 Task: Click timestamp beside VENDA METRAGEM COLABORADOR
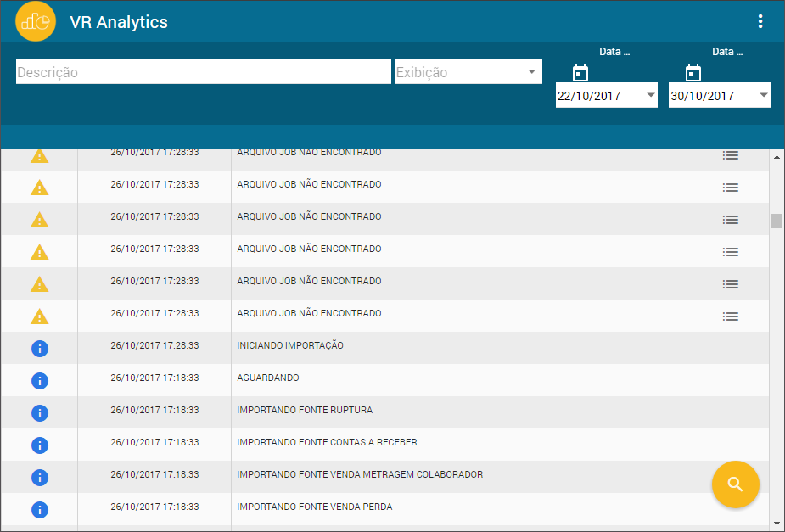click(154, 474)
